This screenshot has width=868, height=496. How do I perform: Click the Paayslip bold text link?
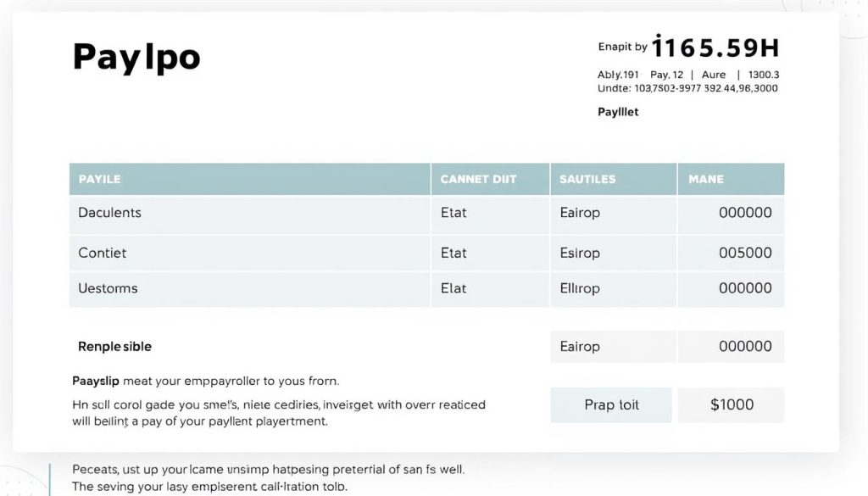click(x=95, y=381)
